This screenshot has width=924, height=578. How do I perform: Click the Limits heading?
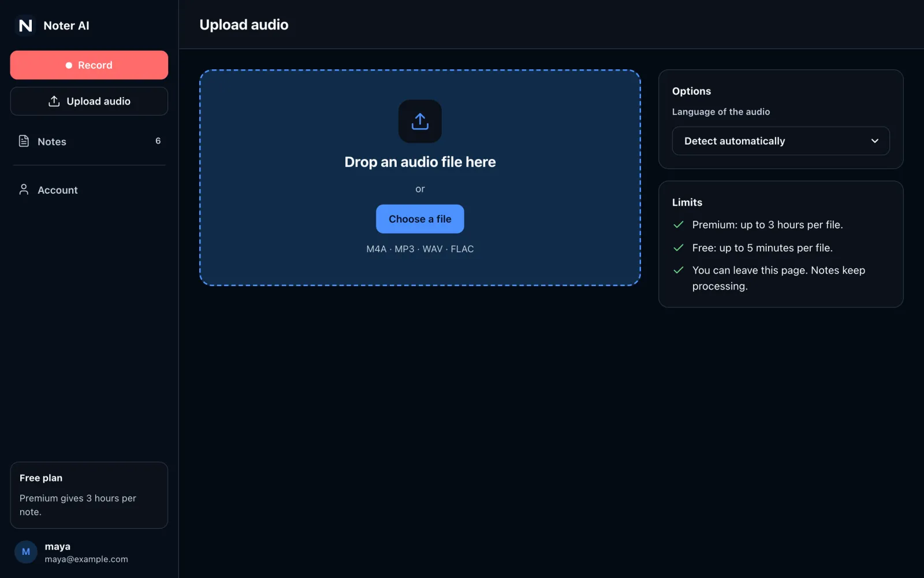tap(687, 202)
